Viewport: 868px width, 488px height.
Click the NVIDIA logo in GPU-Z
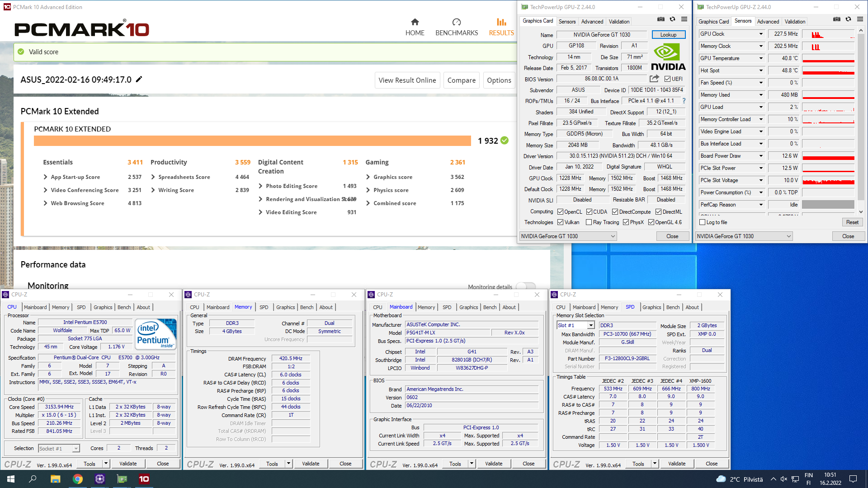tap(668, 56)
